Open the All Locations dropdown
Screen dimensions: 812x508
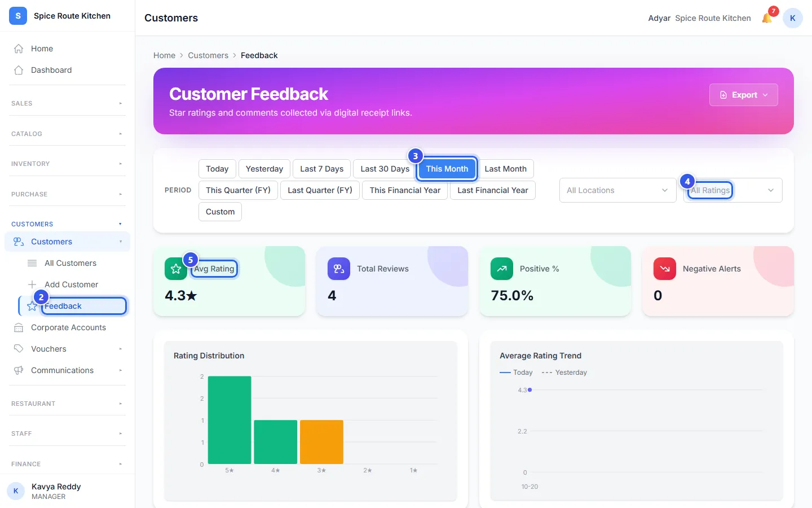tap(618, 190)
